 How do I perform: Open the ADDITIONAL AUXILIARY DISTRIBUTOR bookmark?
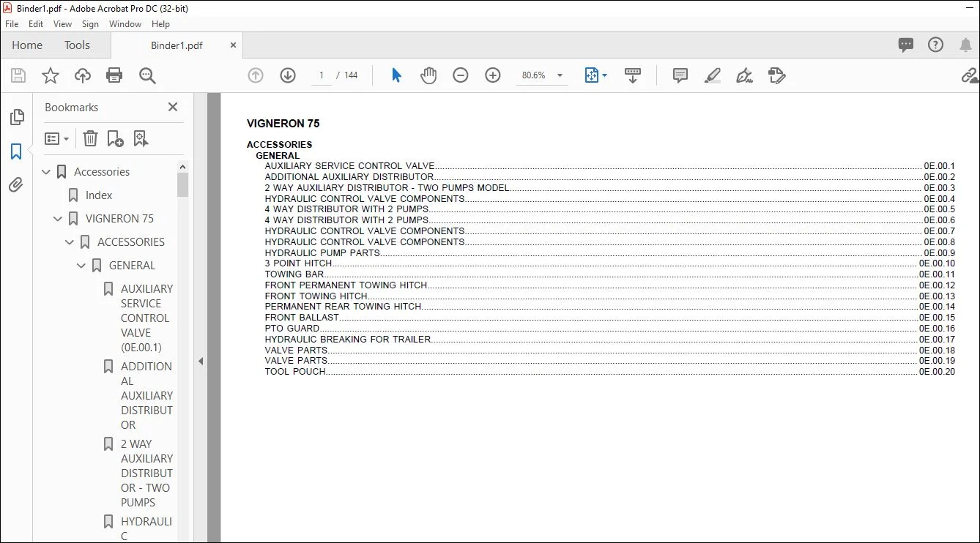(146, 396)
